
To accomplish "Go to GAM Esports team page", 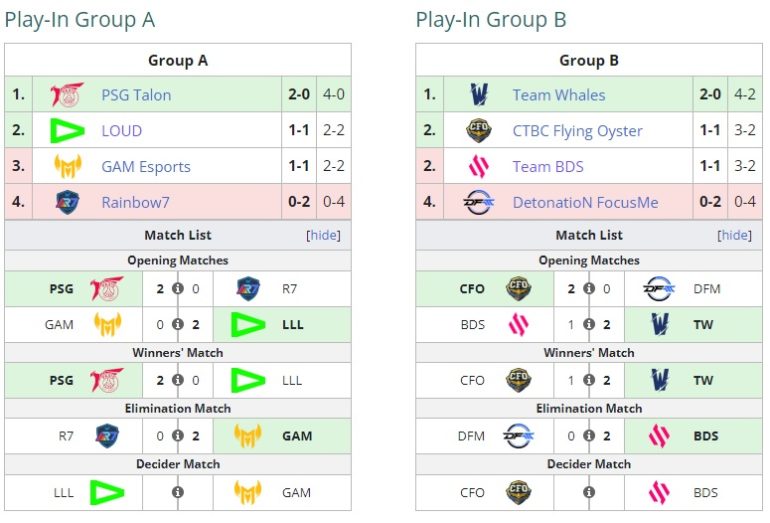I will (x=146, y=167).
